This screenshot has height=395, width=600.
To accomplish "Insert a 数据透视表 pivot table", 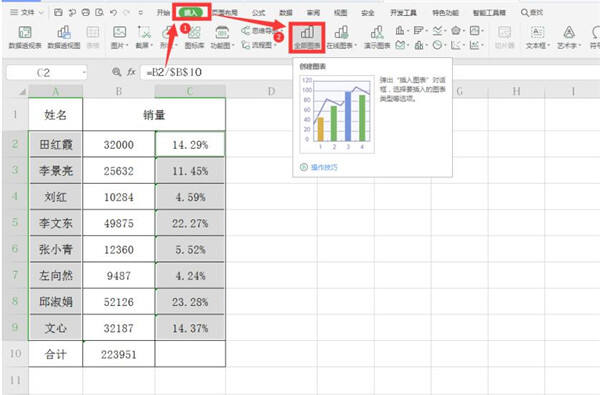I will coord(25,38).
